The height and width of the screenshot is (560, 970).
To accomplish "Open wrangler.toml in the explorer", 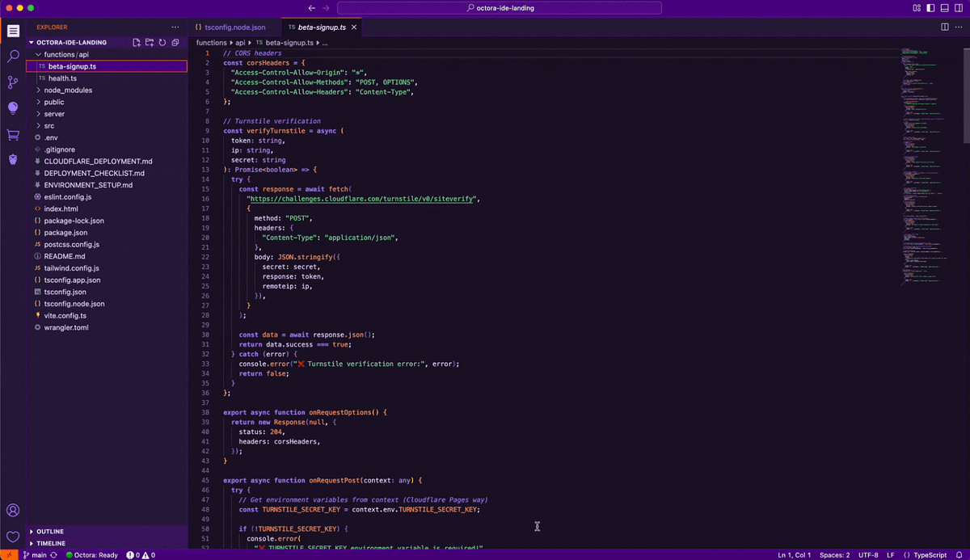I will click(x=106, y=327).
